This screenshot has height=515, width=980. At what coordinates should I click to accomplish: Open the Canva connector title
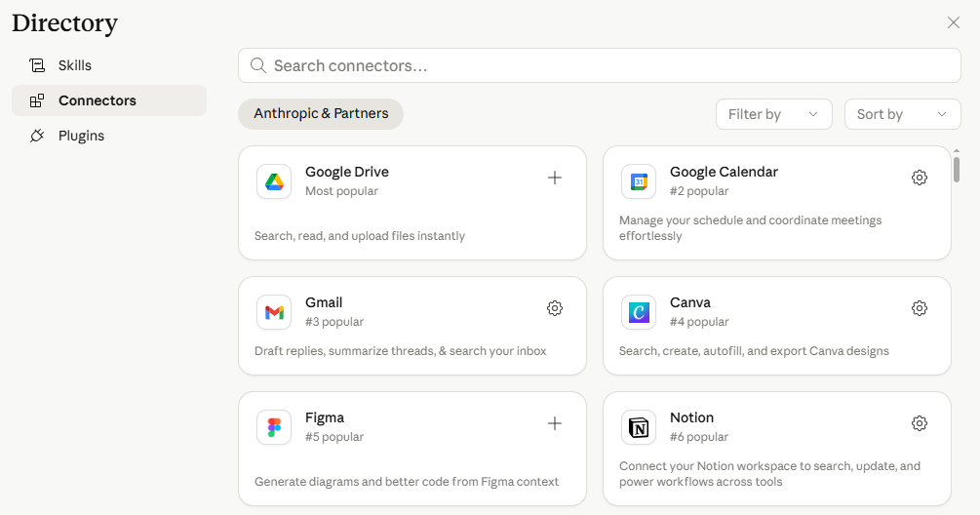(x=690, y=302)
